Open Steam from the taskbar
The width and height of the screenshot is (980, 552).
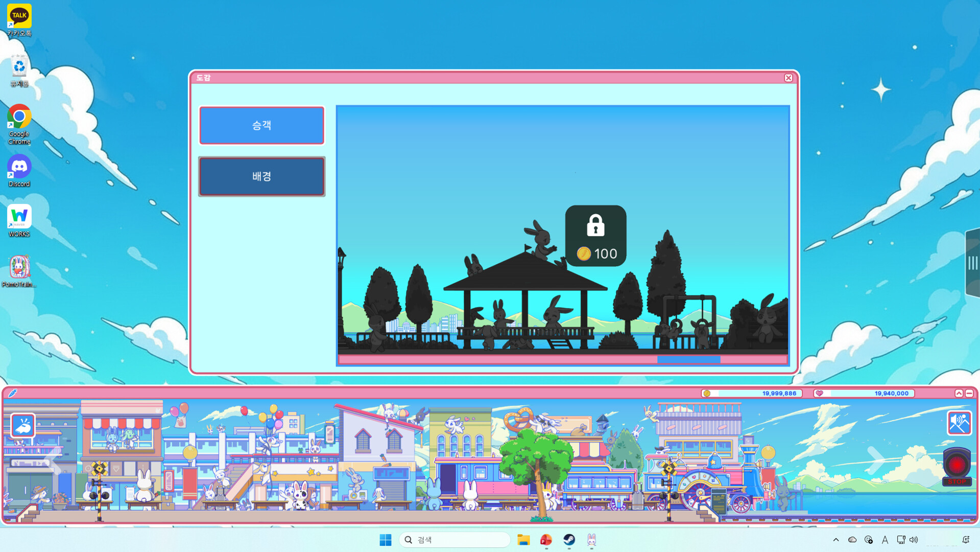(x=569, y=540)
